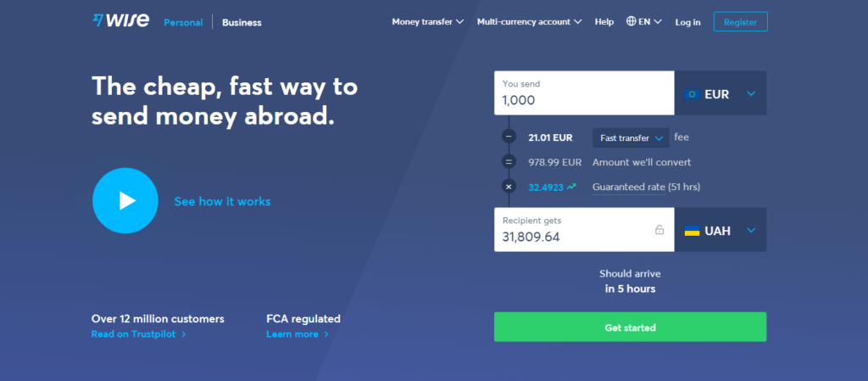The image size is (868, 381).
Task: Click the multiply rate circle icon
Action: [x=509, y=187]
